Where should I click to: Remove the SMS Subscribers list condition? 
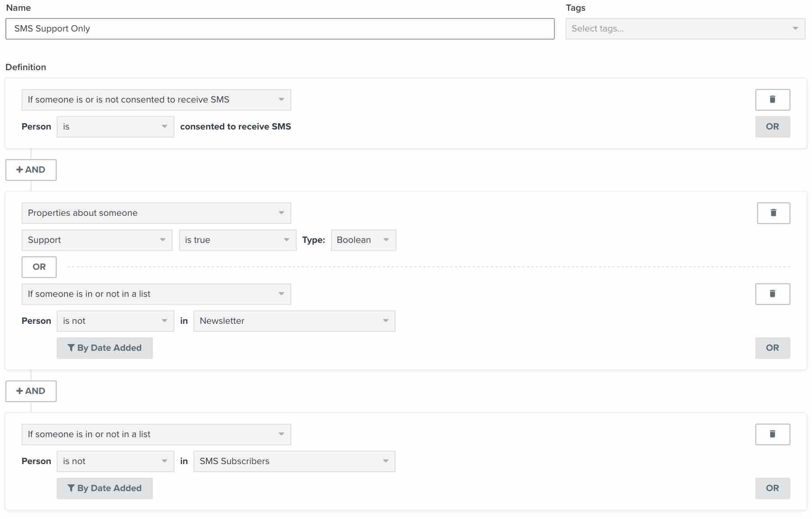pyautogui.click(x=774, y=434)
